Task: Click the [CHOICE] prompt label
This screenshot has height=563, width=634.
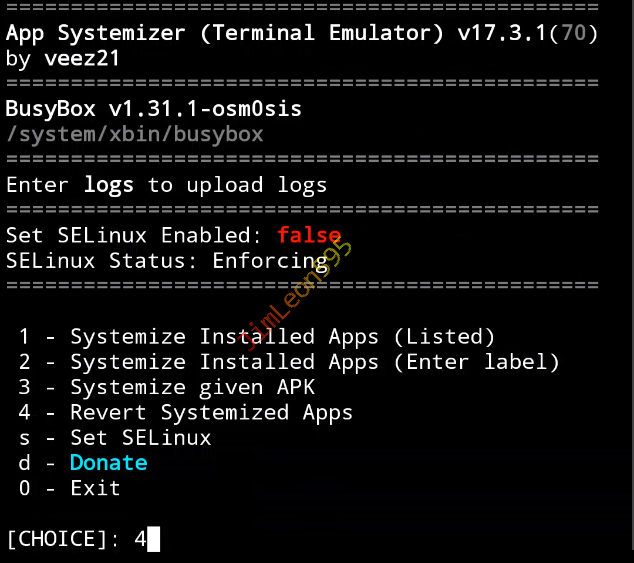Action: click(63, 539)
